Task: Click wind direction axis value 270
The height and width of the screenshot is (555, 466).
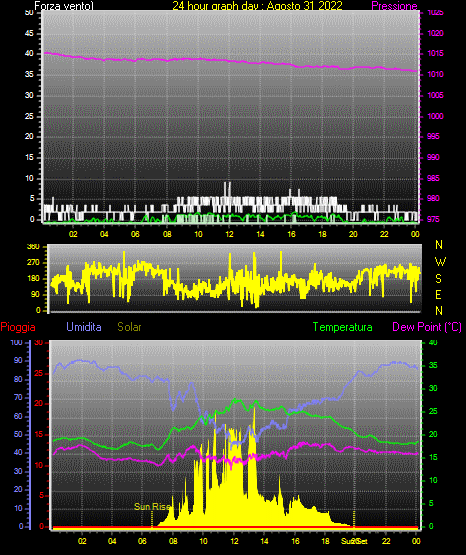Action: pos(33,263)
